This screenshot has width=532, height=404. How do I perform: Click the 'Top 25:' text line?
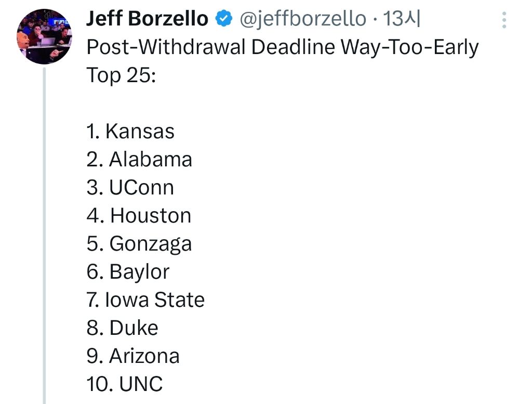[x=121, y=75]
